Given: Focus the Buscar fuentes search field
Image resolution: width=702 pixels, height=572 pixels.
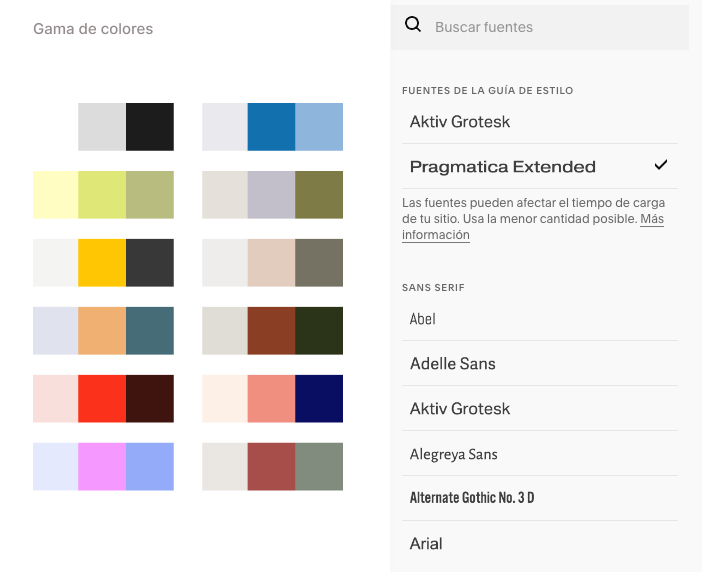Looking at the screenshot, I should (x=539, y=27).
